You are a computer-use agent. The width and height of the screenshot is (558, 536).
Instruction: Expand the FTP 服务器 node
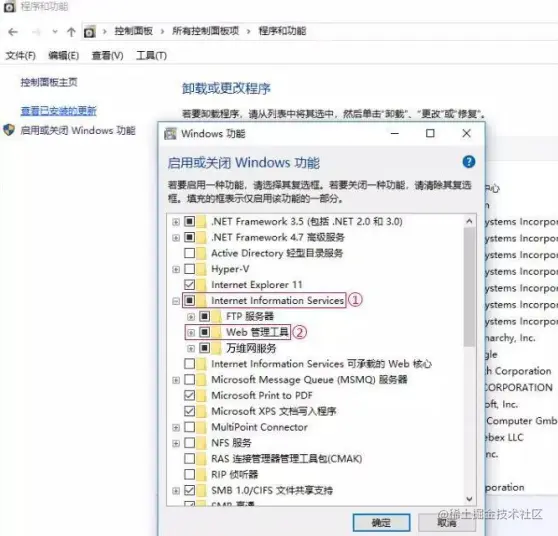click(191, 316)
